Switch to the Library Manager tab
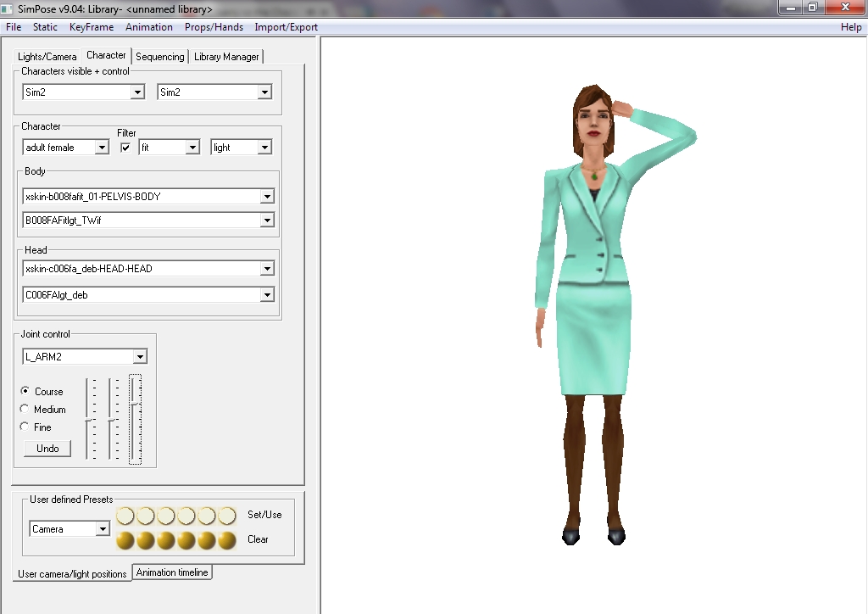The width and height of the screenshot is (868, 614). coord(226,57)
